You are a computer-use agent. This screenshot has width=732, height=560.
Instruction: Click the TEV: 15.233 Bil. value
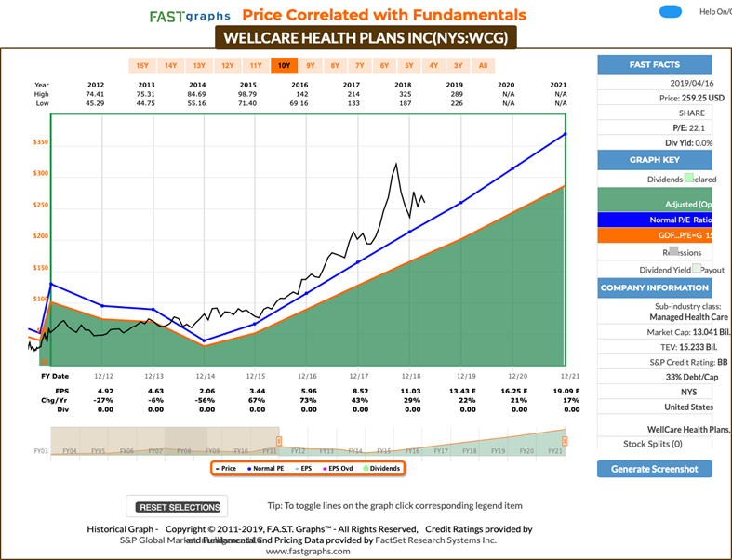(x=688, y=347)
